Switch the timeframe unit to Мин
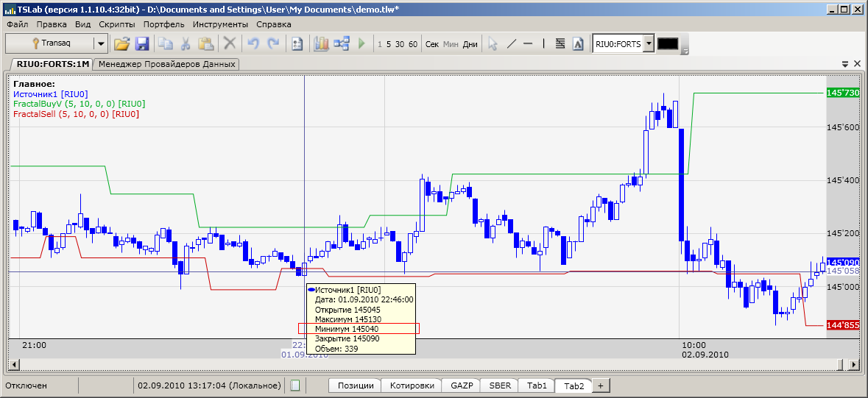This screenshot has height=398, width=868. pyautogui.click(x=451, y=44)
